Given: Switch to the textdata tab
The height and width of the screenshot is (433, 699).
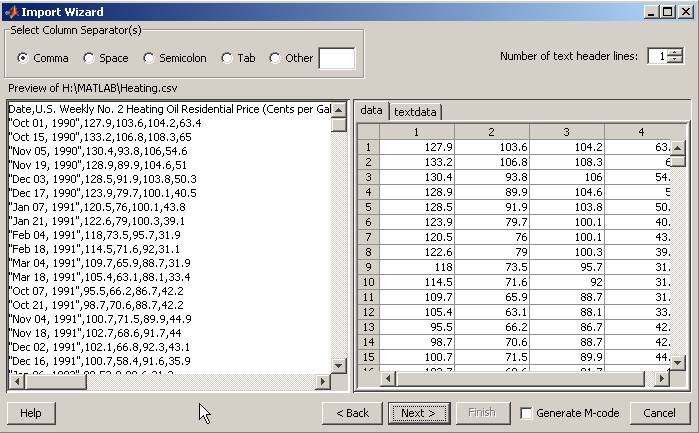Looking at the screenshot, I should [415, 112].
